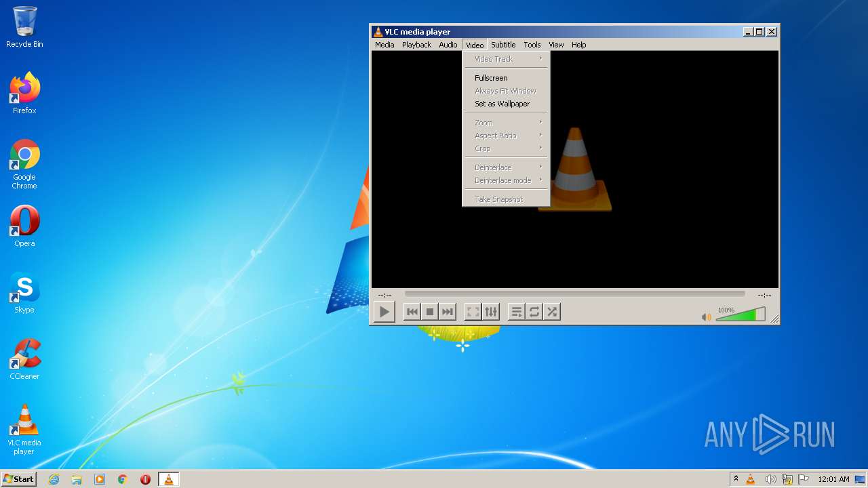Viewport: 868px width, 488px height.
Task: Click the Play button in VLC
Action: [384, 312]
